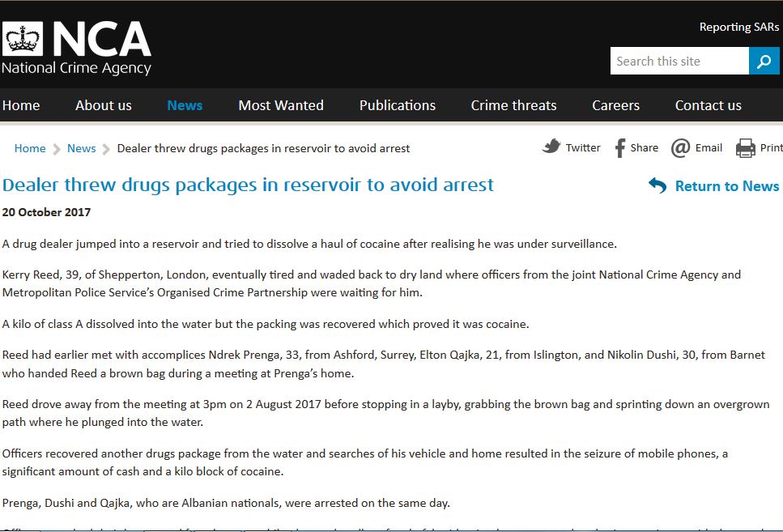Click the Return to News link text

(726, 186)
